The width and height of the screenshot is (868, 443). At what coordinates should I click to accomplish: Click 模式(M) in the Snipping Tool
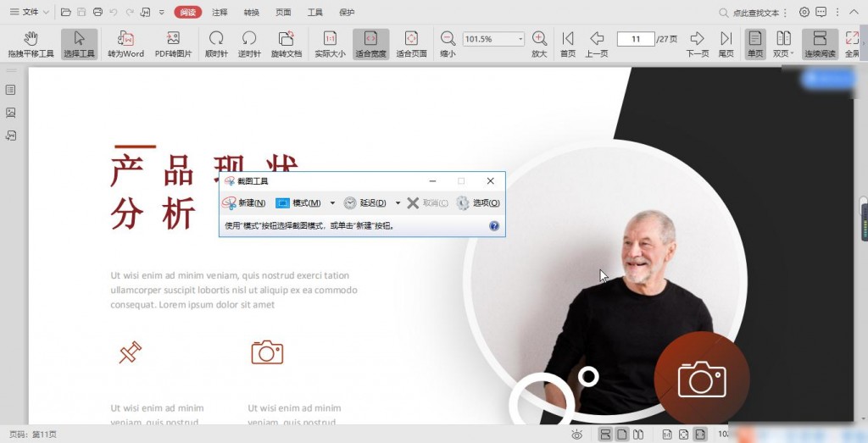coord(298,203)
